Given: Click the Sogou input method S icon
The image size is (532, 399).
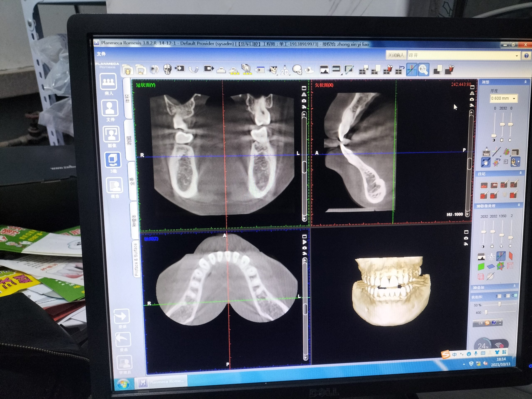Looking at the screenshot, I should tap(445, 355).
